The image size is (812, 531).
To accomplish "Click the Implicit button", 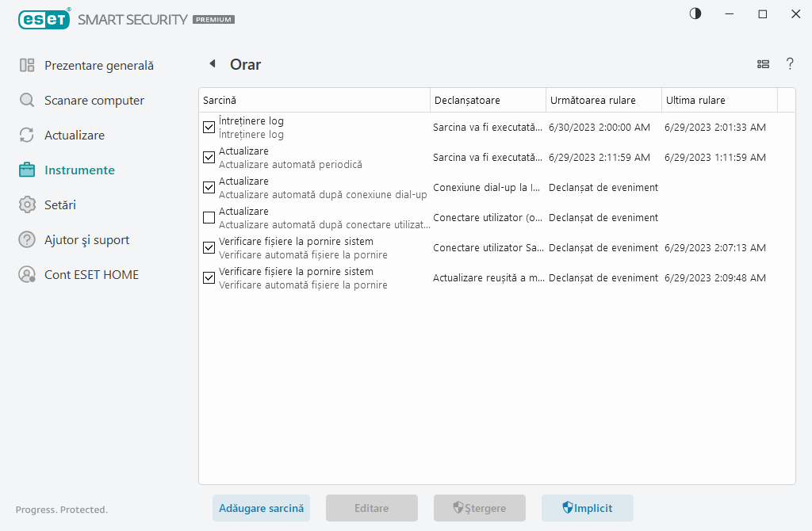I will (587, 508).
